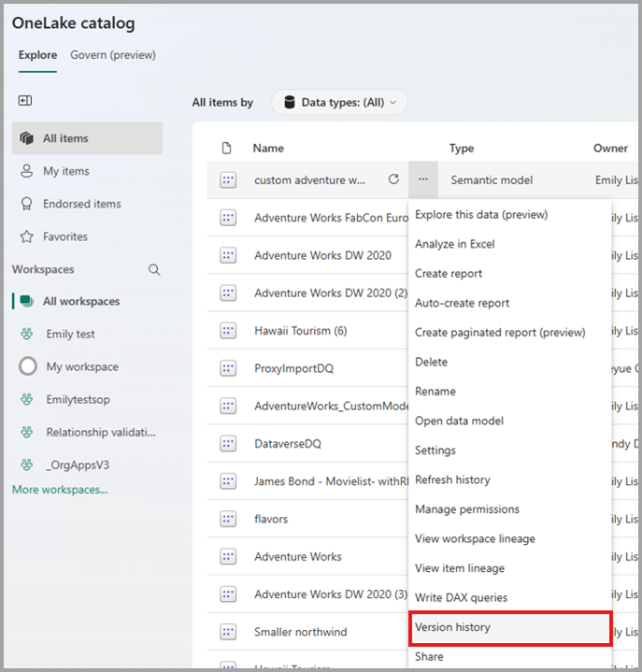The width and height of the screenshot is (642, 672).
Task: Choose Create paginated report (preview)
Action: (x=510, y=333)
